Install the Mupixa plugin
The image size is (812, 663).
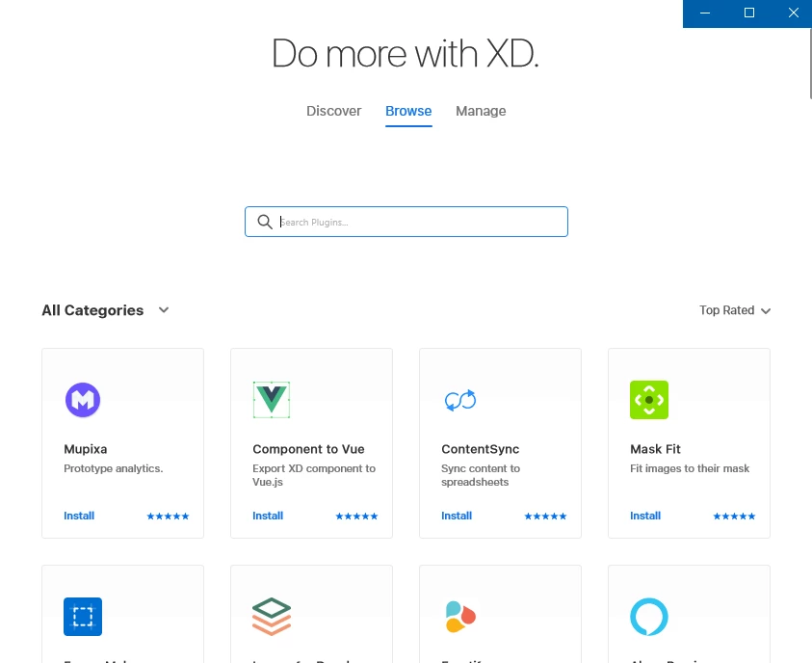click(79, 516)
